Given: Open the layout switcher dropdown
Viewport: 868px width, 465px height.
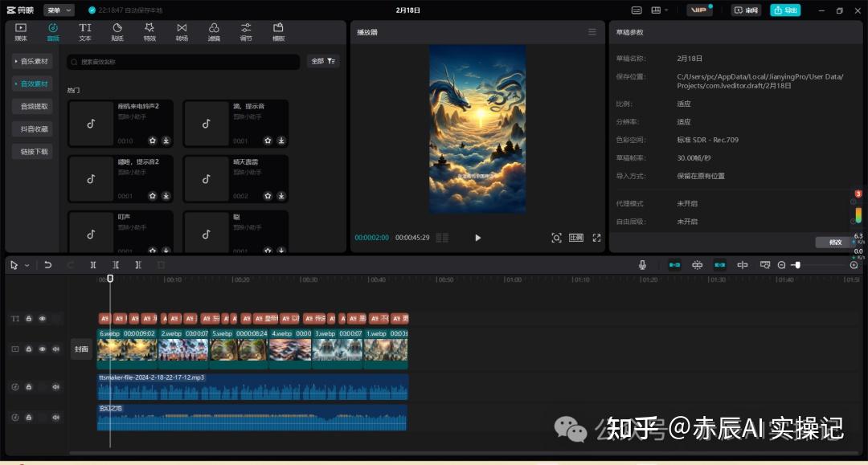Looking at the screenshot, I should pos(659,10).
